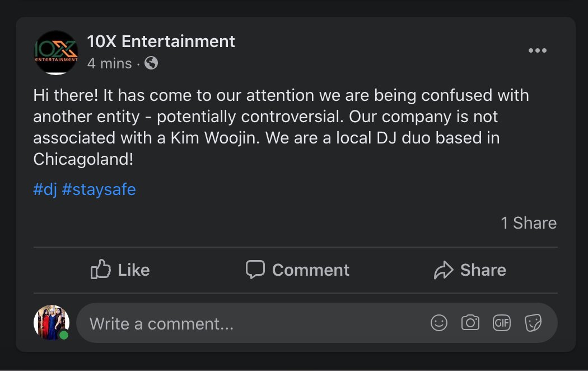This screenshot has width=588, height=371.
Task: Open the 10X Entertainment page name link
Action: pyautogui.click(x=161, y=41)
